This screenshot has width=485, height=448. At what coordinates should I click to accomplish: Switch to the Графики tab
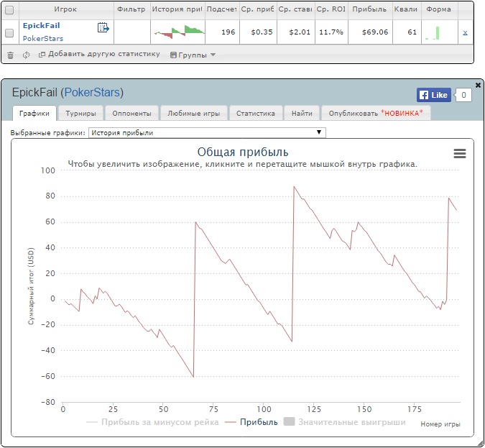point(34,114)
